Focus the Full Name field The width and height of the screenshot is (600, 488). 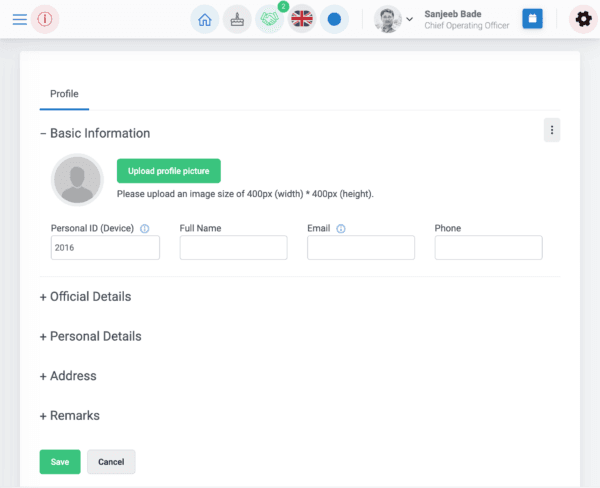233,248
